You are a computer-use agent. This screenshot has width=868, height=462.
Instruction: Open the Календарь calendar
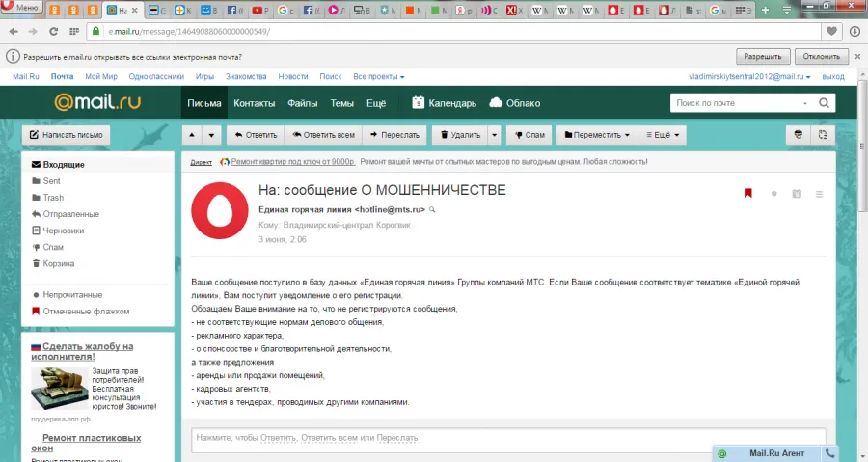[x=444, y=103]
